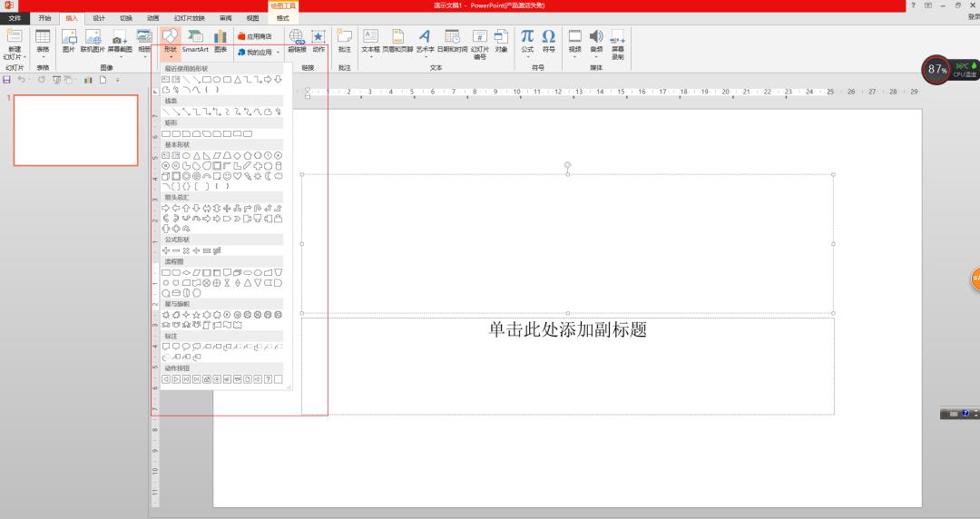Select slide 1 thumbnail
This screenshot has width=980, height=519.
pyautogui.click(x=75, y=130)
